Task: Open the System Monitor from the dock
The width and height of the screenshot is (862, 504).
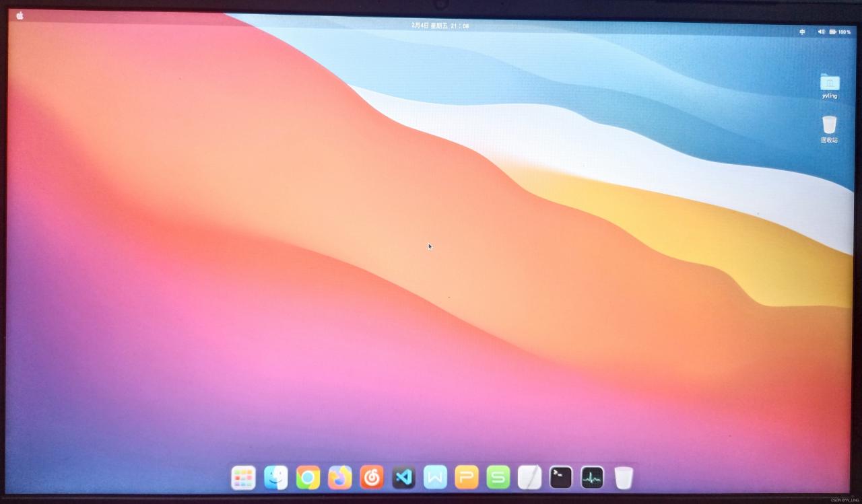Action: click(x=593, y=478)
